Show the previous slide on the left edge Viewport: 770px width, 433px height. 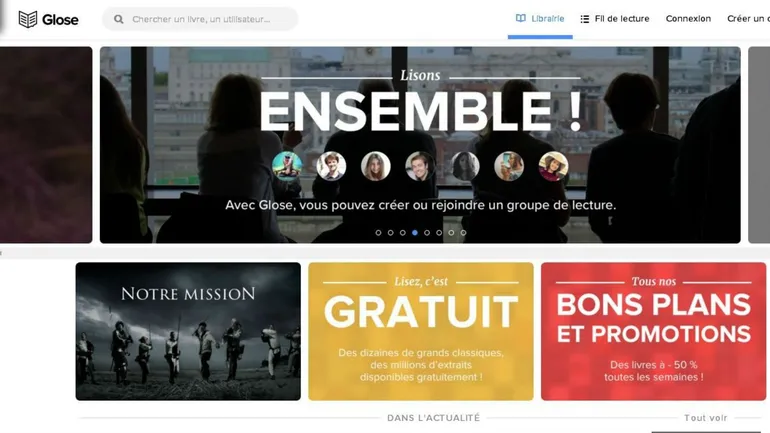tap(46, 145)
